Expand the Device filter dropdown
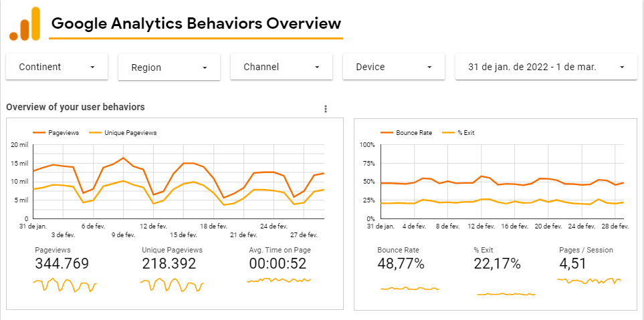 (394, 67)
